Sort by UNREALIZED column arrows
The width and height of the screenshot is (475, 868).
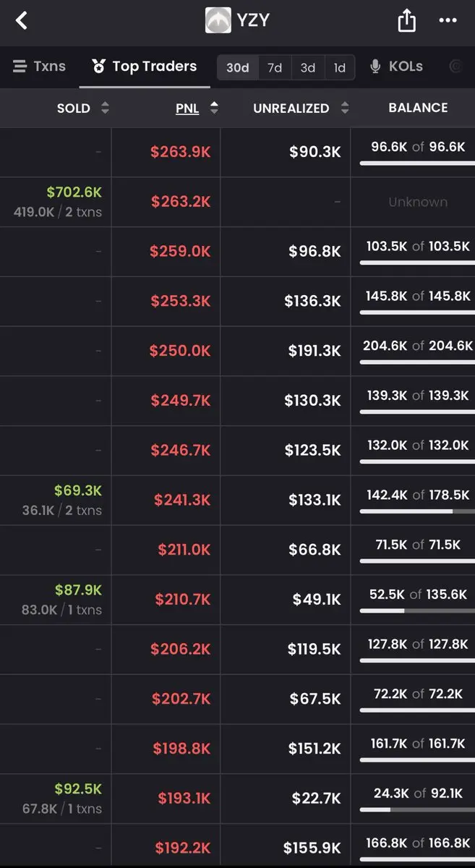(x=345, y=109)
